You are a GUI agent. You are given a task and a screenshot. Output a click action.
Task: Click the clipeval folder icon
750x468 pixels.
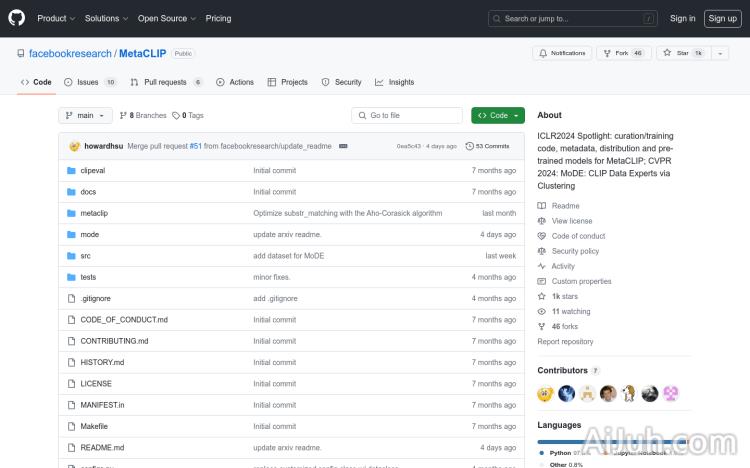point(71,170)
